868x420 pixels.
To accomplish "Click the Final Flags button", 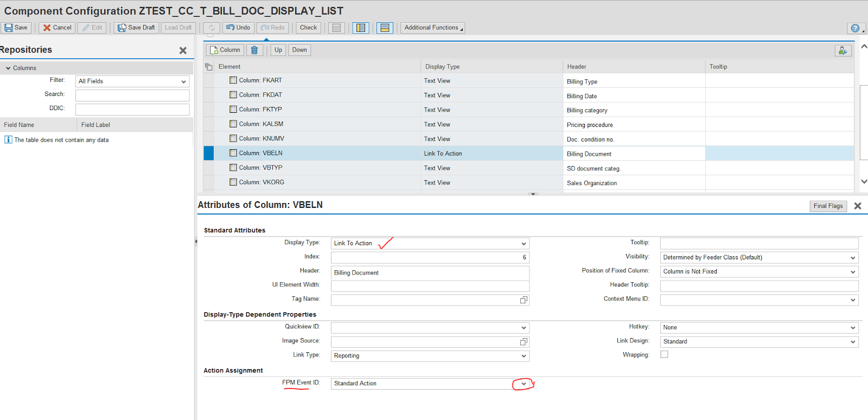I will 828,206.
